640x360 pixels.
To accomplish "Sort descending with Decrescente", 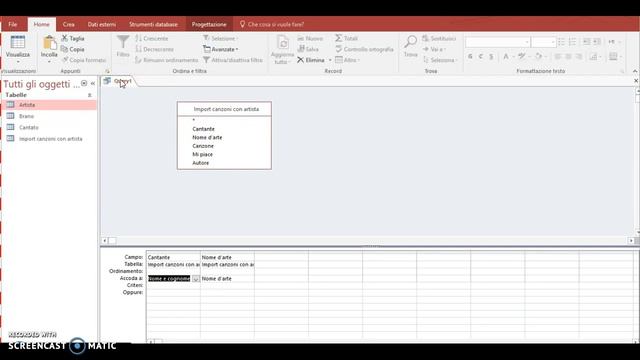I will 154,49.
